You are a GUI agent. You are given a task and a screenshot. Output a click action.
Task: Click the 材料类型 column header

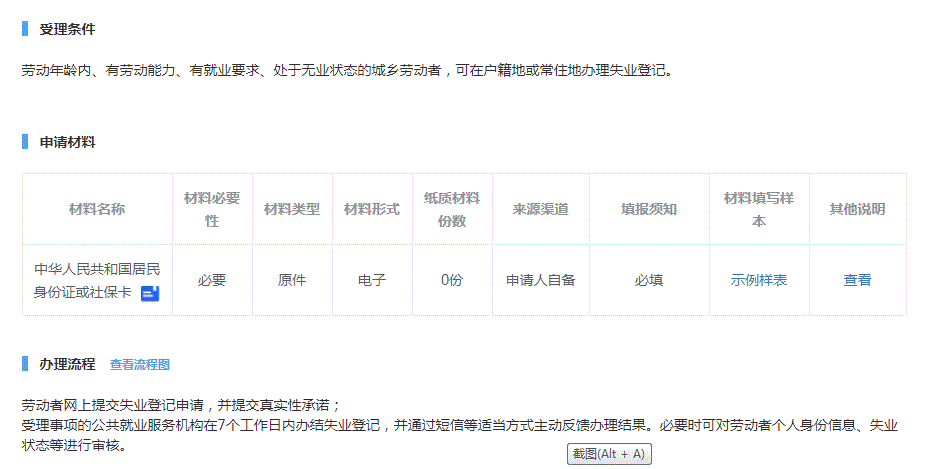(292, 209)
